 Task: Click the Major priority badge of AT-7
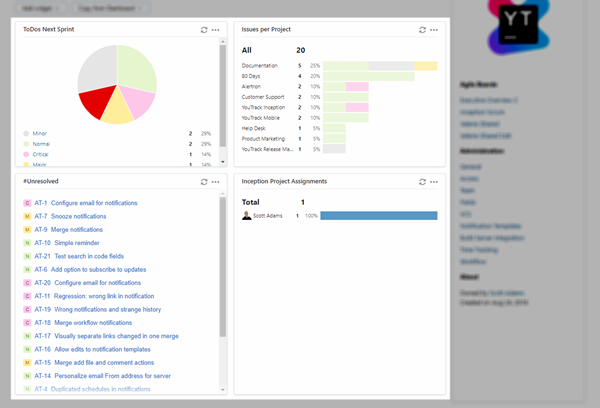pyautogui.click(x=27, y=217)
